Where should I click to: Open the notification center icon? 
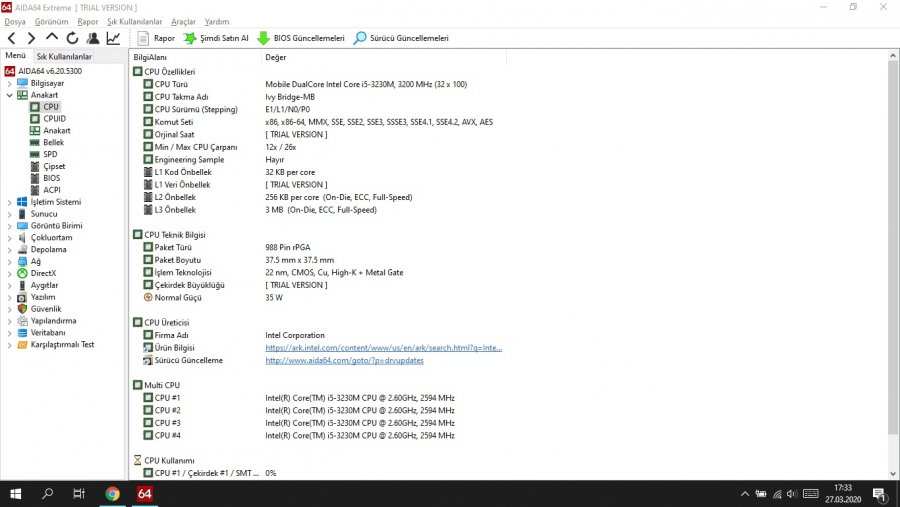pos(880,494)
